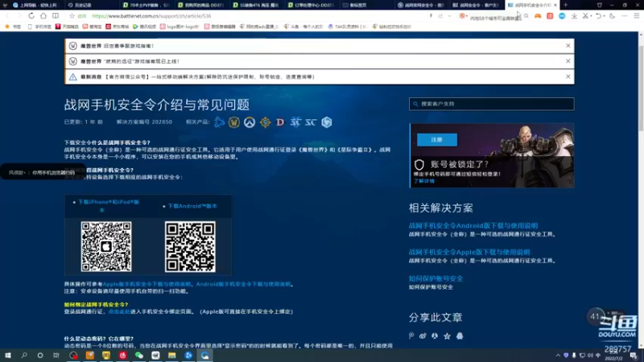Switch to the 我购买的商品 tab

pyautogui.click(x=201, y=5)
